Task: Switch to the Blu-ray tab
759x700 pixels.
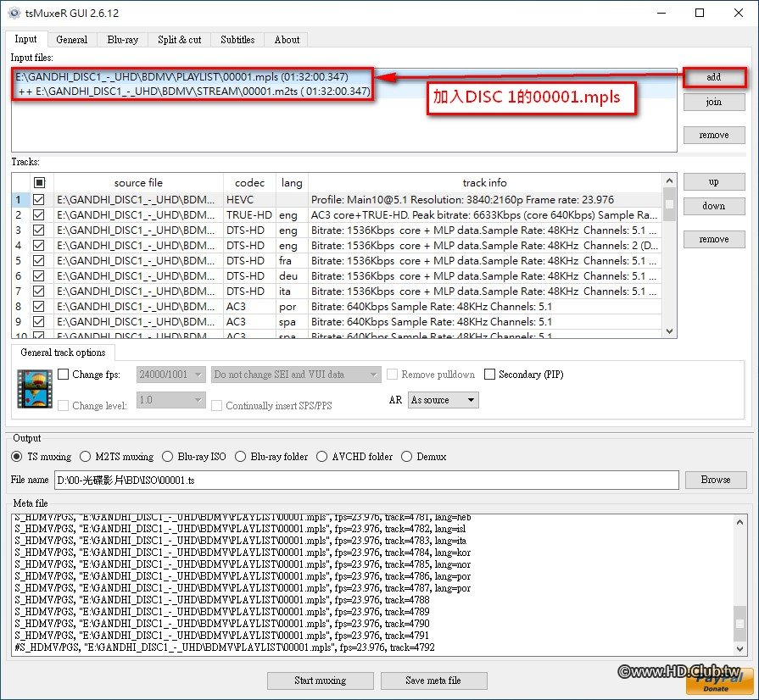Action: tap(122, 40)
